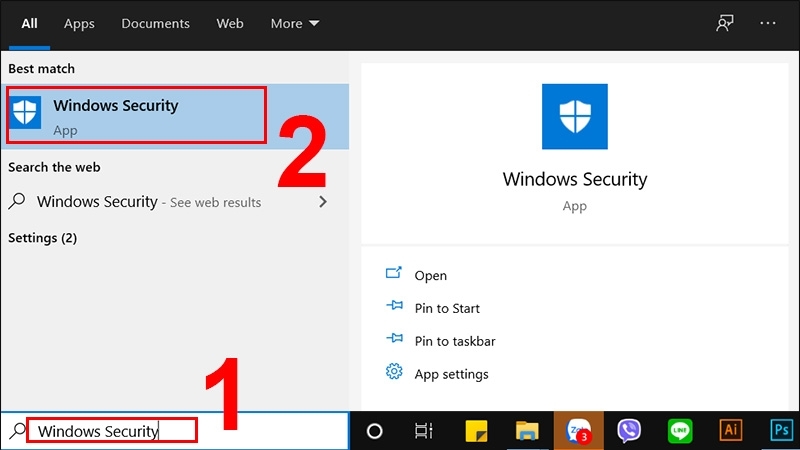Open App settings for Windows Security
The width and height of the screenshot is (800, 450).
pyautogui.click(x=451, y=374)
